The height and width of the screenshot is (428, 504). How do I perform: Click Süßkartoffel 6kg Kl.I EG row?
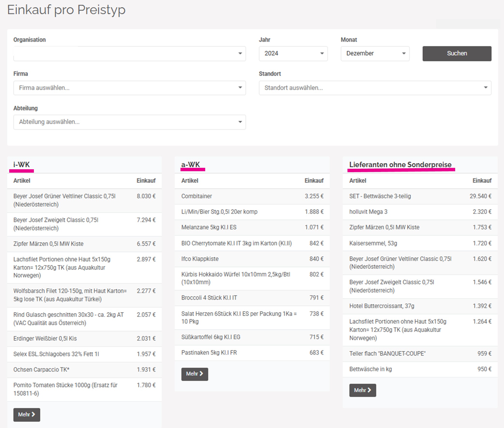(252, 337)
